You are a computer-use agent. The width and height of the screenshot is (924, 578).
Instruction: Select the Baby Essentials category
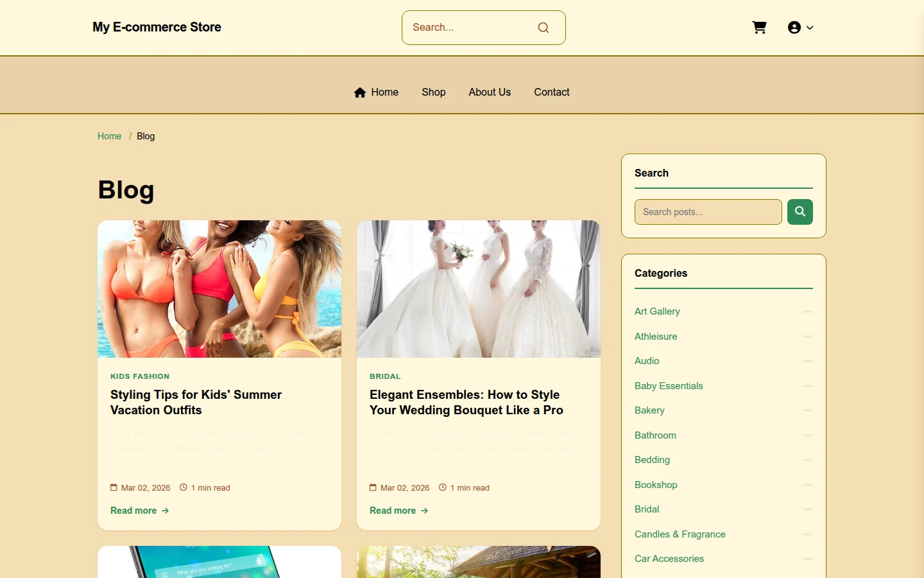click(669, 386)
